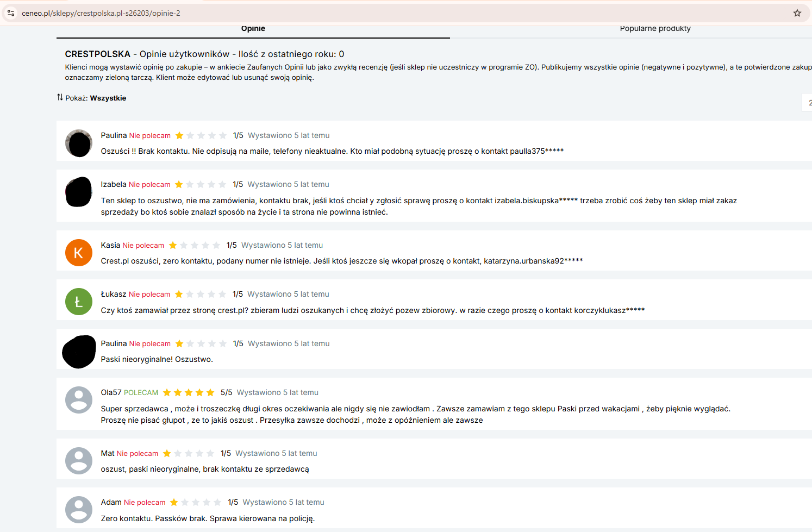Image resolution: width=812 pixels, height=532 pixels.
Task: Click description text starting 'Klienci mogą wystawić opinię'
Action: pyautogui.click(x=438, y=72)
